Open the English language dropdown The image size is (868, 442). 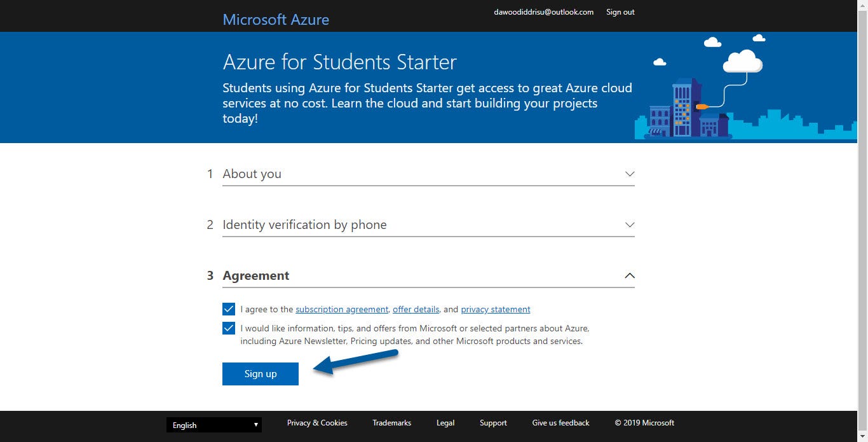[x=214, y=425]
